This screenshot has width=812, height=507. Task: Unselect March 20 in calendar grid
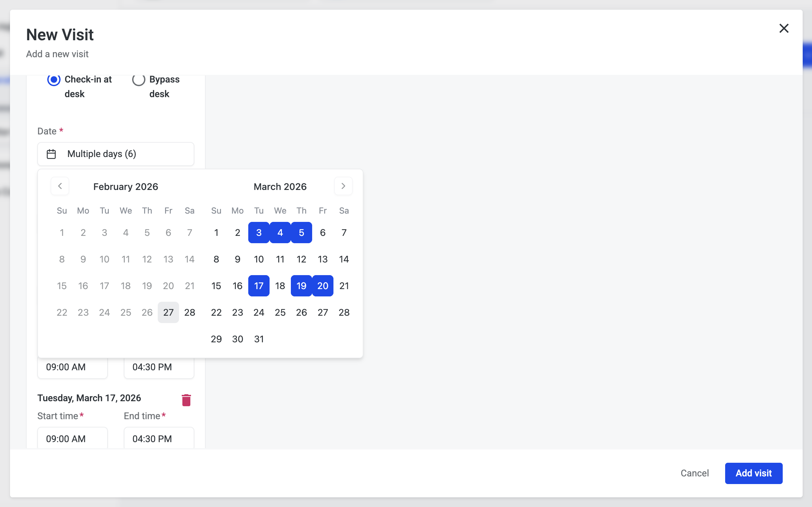pyautogui.click(x=323, y=286)
